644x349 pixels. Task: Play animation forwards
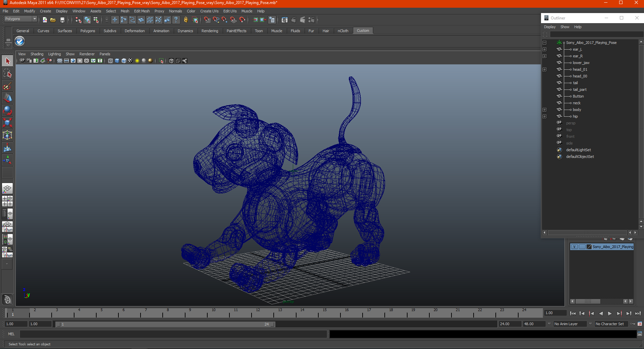pyautogui.click(x=610, y=313)
